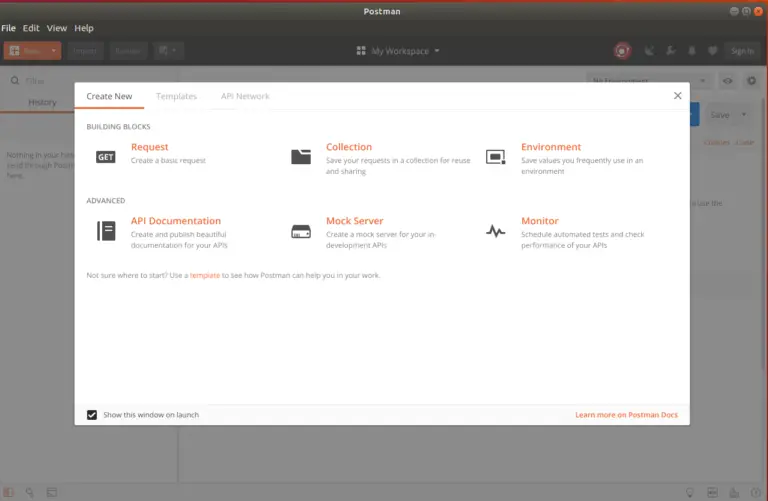Expand the New button dropdown arrow
The width and height of the screenshot is (768, 501).
coord(53,50)
